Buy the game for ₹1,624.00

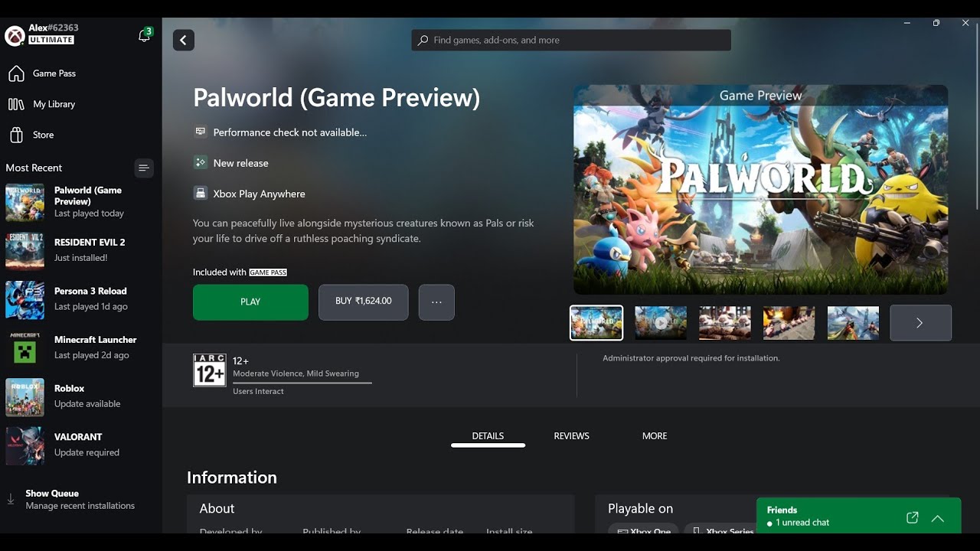point(364,302)
